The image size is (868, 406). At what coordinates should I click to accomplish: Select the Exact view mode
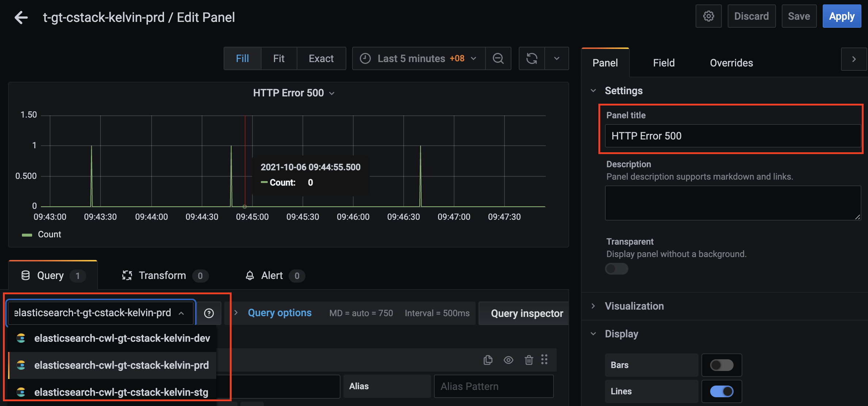[x=321, y=58]
